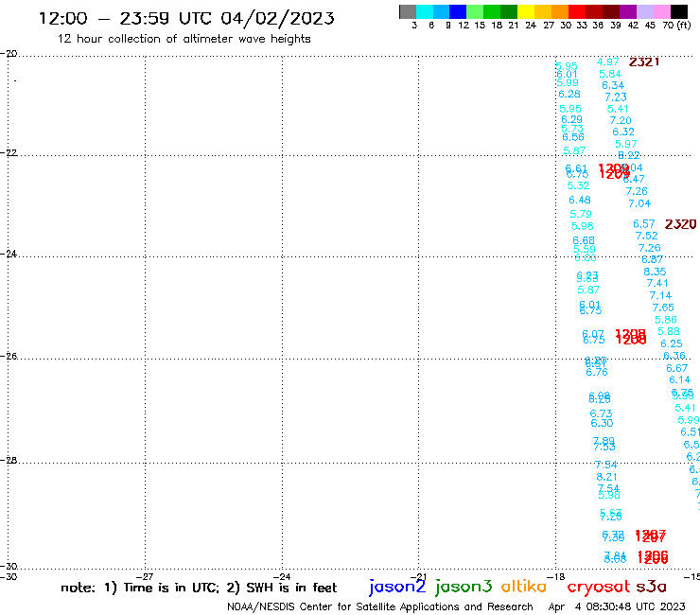Select the wave height value 6.14
This screenshot has height=615, width=700.
[679, 379]
